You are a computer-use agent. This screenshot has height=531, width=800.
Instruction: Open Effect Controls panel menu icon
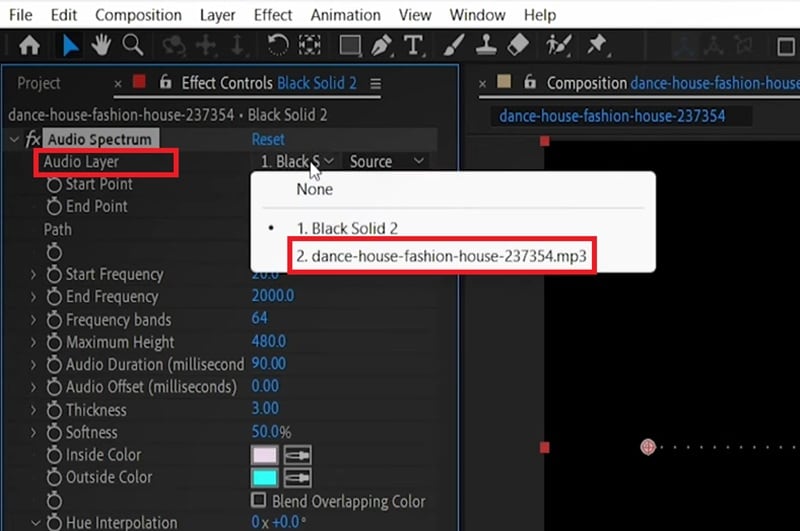376,84
